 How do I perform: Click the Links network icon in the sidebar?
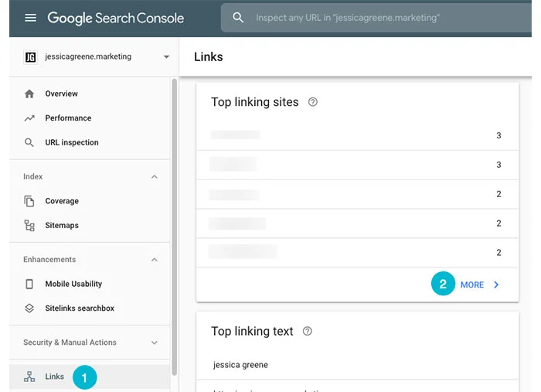[x=29, y=377]
